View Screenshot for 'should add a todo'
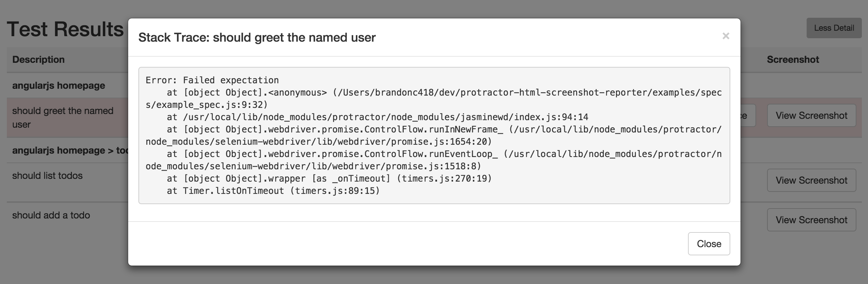The height and width of the screenshot is (284, 868). pos(811,219)
